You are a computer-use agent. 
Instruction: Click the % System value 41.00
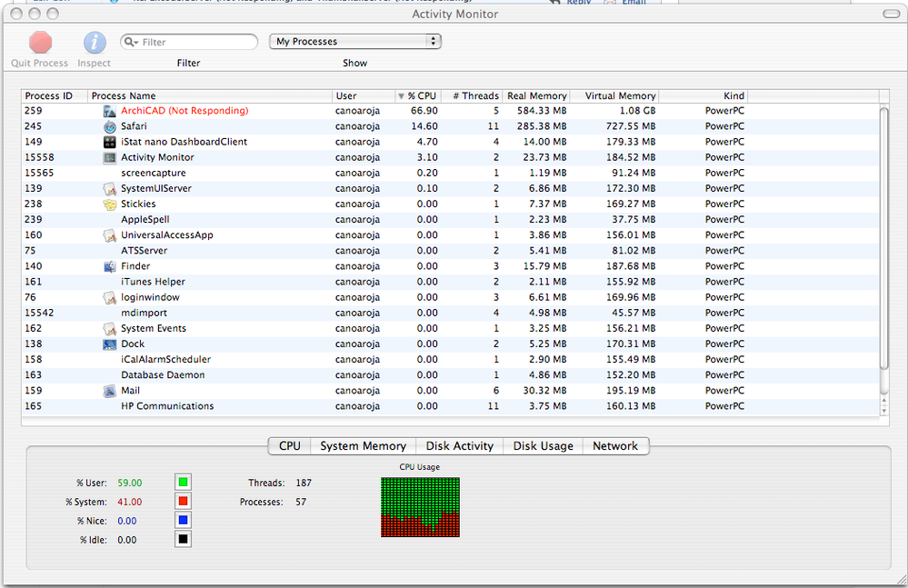tap(130, 502)
